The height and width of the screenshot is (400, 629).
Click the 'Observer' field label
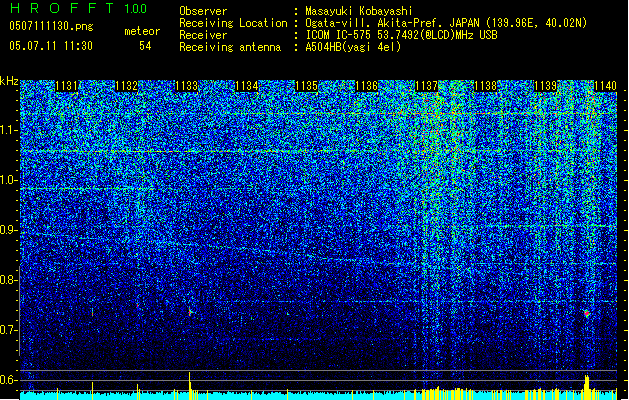[x=203, y=11]
